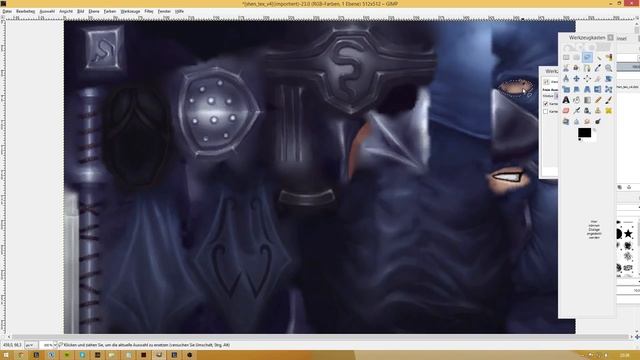This screenshot has height=360, width=640.
Task: Click the Windows Start button
Action: [5, 355]
